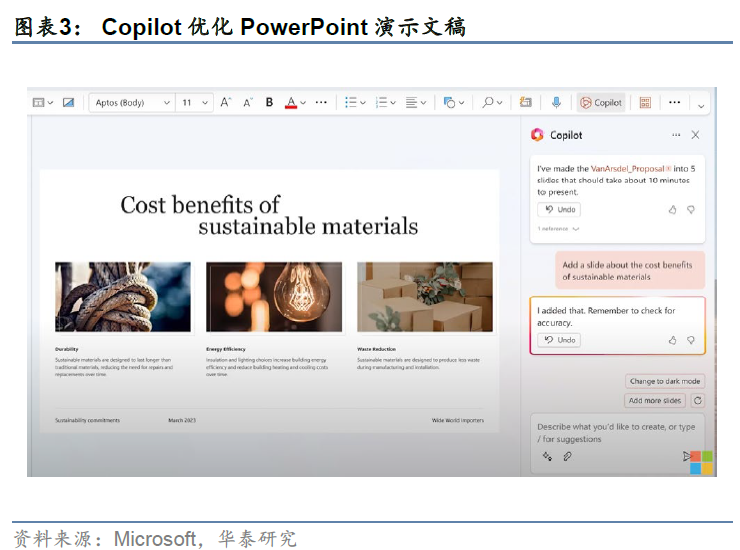Image resolution: width=740 pixels, height=550 pixels.
Task: Decrease font size with the smaller A
Action: click(248, 102)
